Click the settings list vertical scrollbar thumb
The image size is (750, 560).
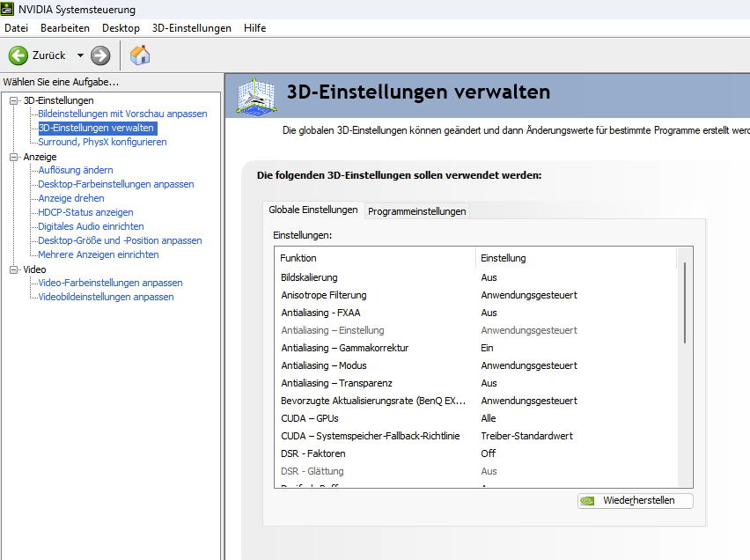[685, 303]
